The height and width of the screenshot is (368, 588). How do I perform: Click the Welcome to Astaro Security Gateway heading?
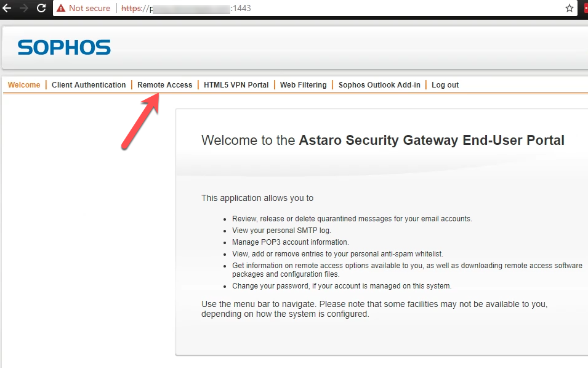383,140
